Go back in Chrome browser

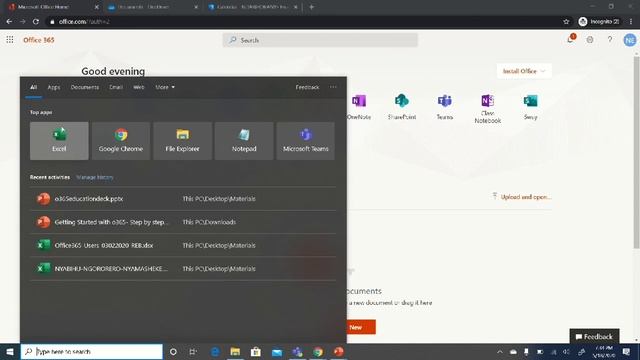(x=9, y=22)
